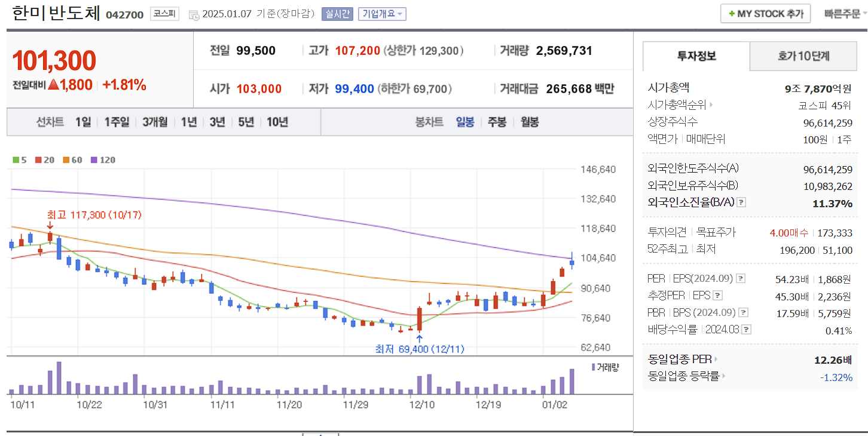
Task: Switch candle chart to 선차트 line mode
Action: tap(50, 122)
